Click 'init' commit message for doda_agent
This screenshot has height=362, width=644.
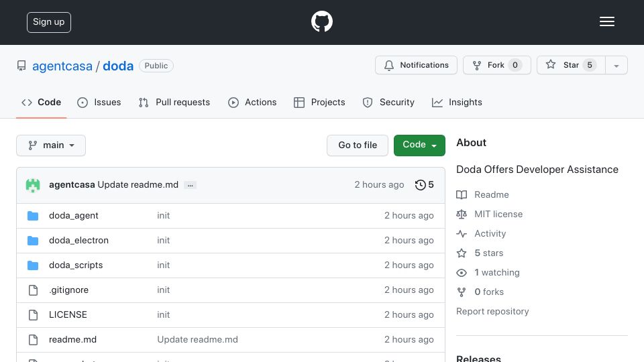[x=164, y=215]
